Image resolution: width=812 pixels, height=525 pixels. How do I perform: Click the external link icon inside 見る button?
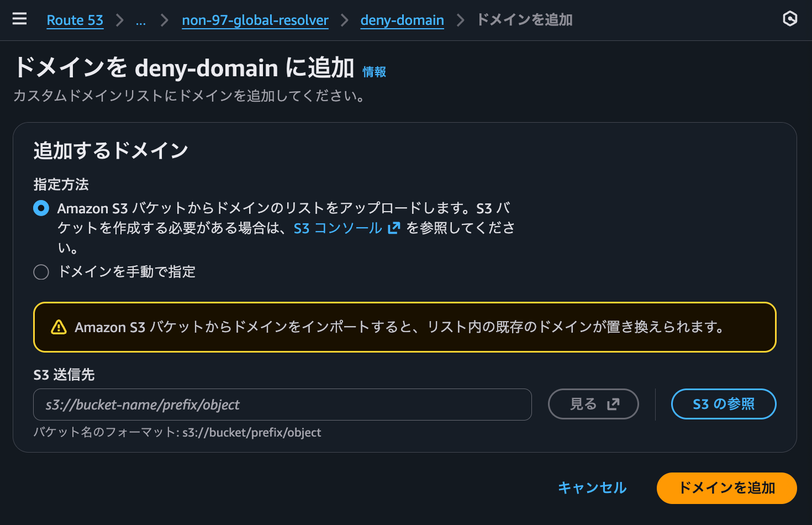coord(613,404)
